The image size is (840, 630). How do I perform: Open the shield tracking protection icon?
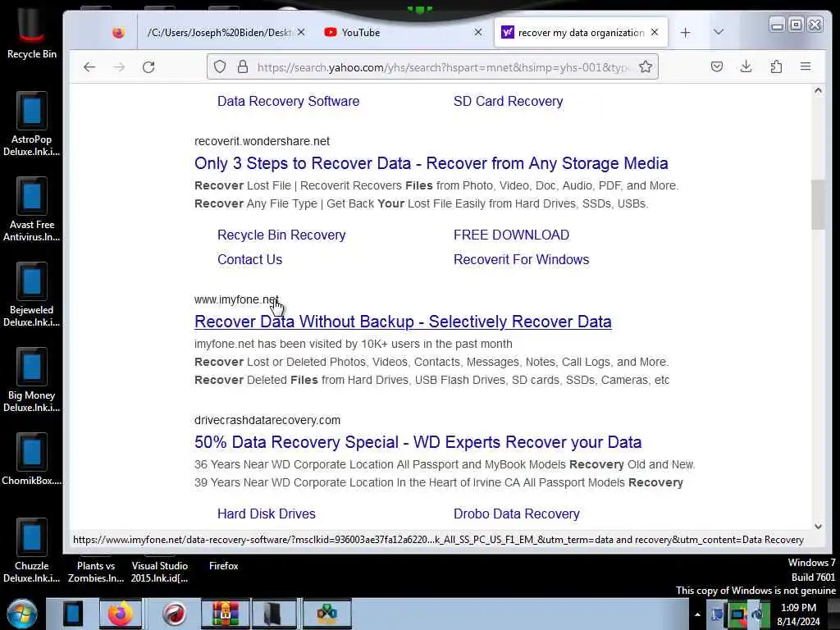(220, 67)
